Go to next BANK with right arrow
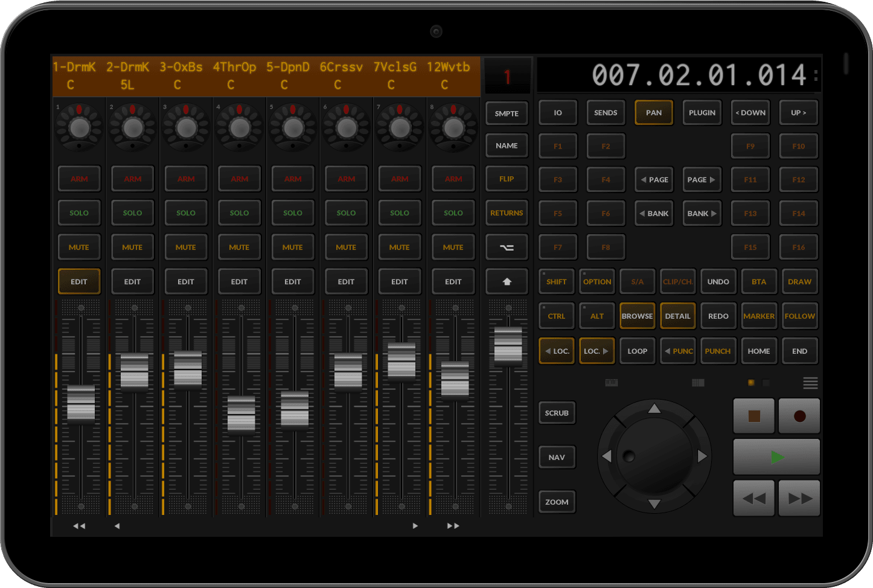The width and height of the screenshot is (873, 588). 702,214
